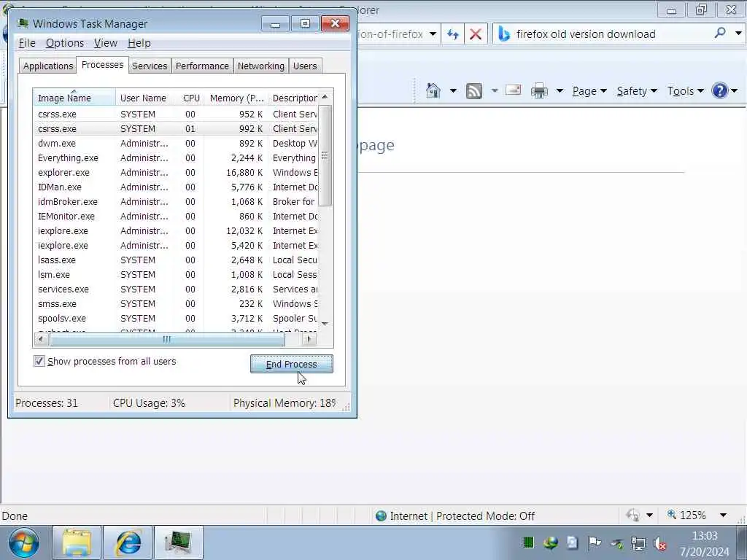Click the Refresh arrows icon in IE

452,34
